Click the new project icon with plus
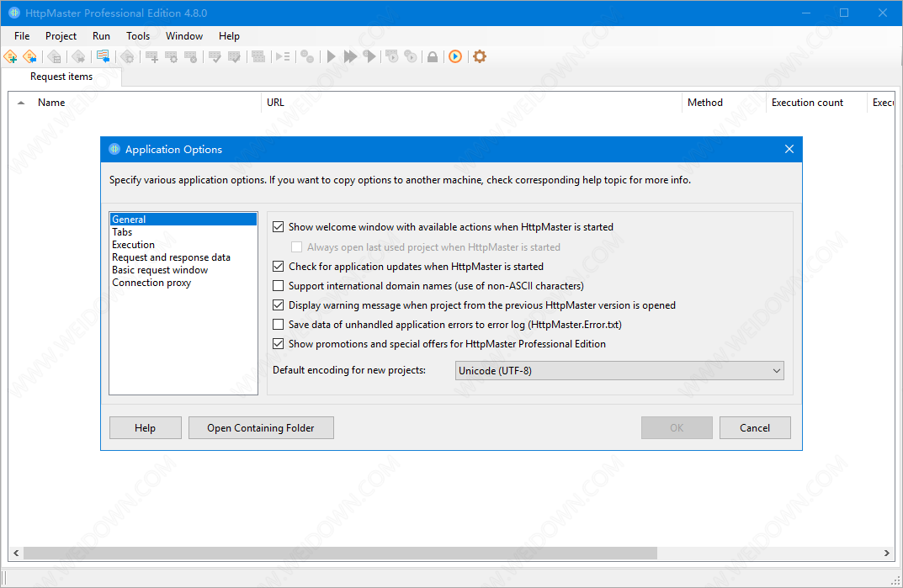Viewport: 903px width, 588px height. tap(10, 56)
